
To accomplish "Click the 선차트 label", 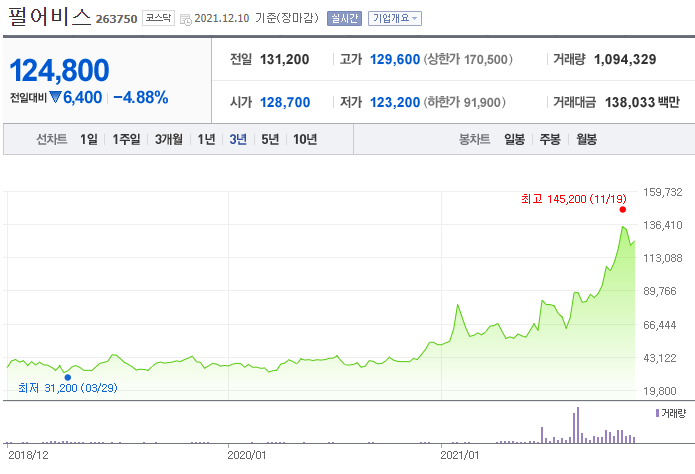I will coord(51,139).
